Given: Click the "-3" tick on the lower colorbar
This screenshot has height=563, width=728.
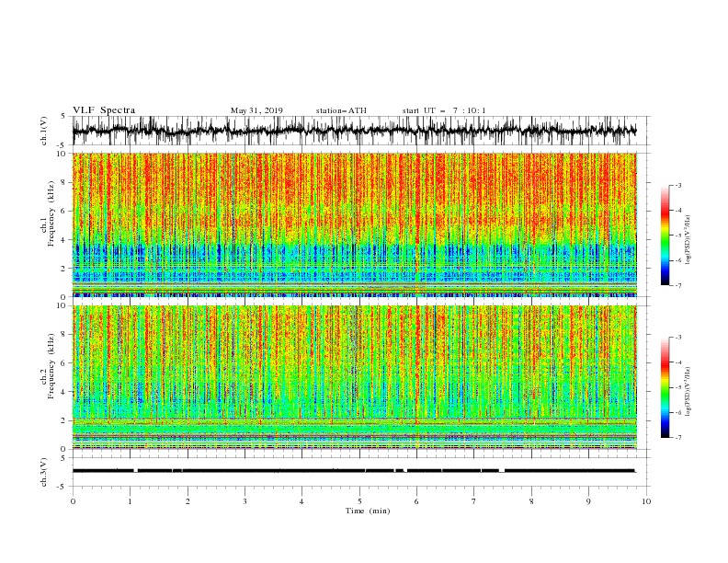Looking at the screenshot, I should point(678,338).
